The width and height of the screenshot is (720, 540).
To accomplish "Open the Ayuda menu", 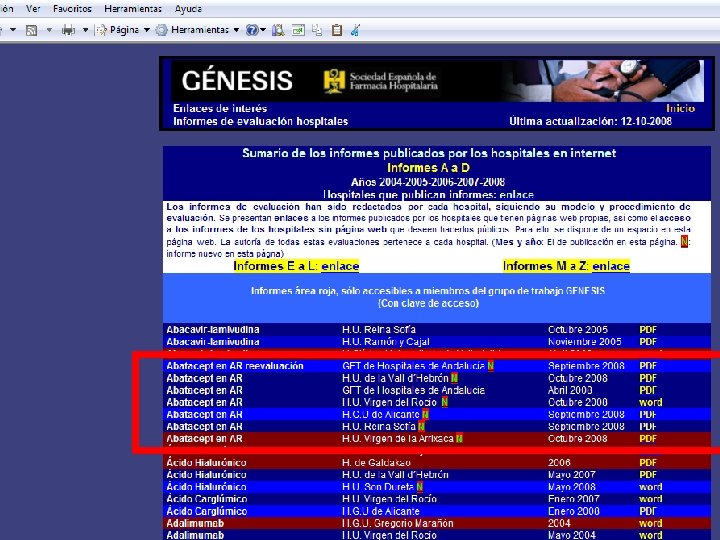I will (x=188, y=9).
